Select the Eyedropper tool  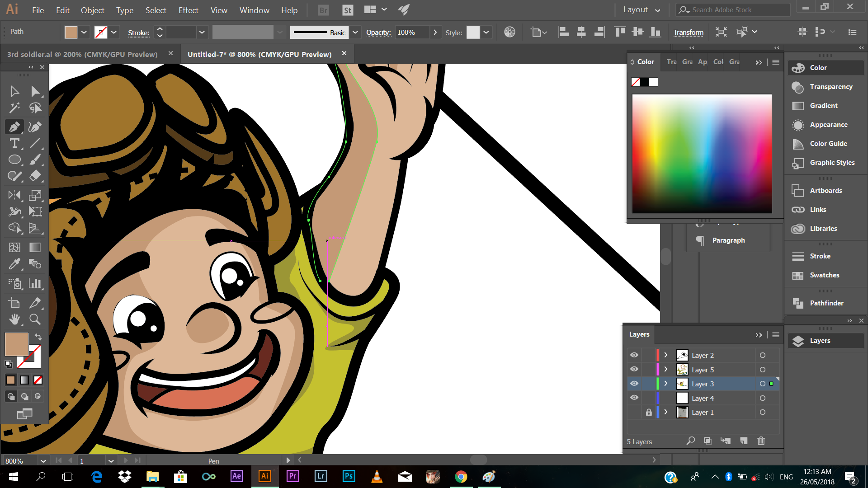pos(14,263)
